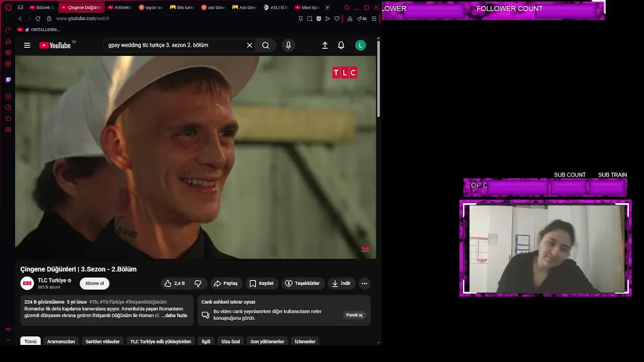Image resolution: width=644 pixels, height=362 pixels.
Task: Open TLC Turkiye channel avatar
Action: (x=27, y=284)
